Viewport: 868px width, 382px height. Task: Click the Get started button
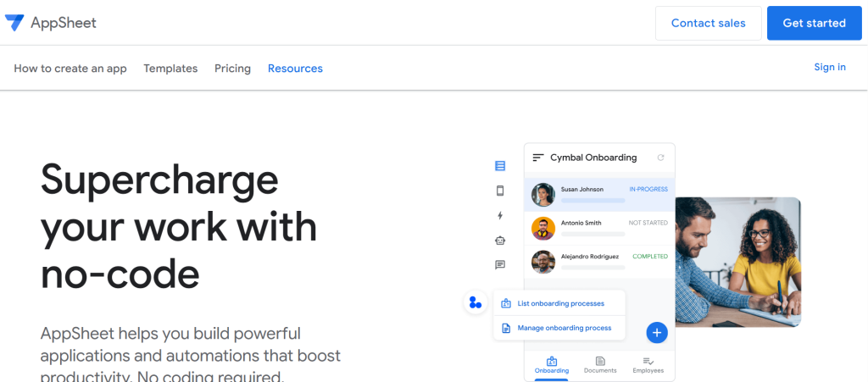click(x=814, y=23)
